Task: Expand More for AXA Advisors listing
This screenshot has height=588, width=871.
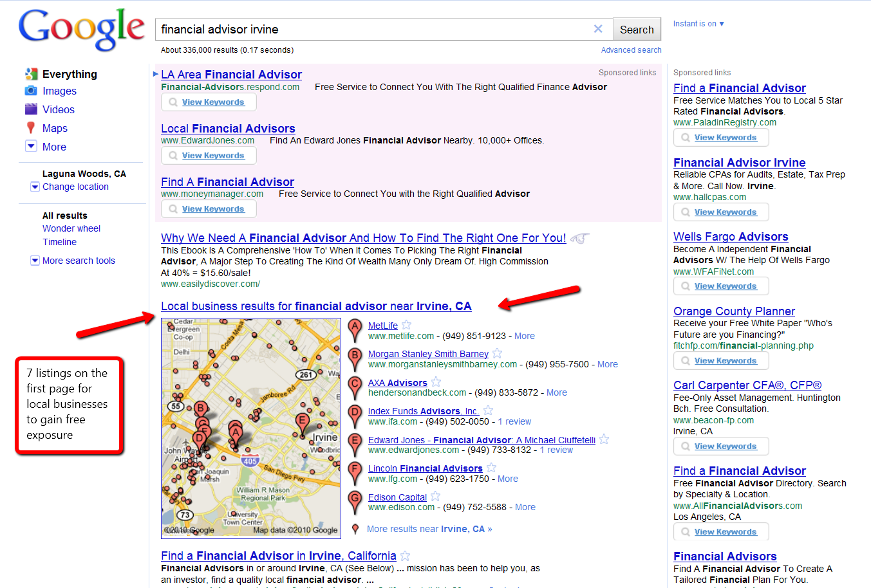Action: (x=557, y=392)
